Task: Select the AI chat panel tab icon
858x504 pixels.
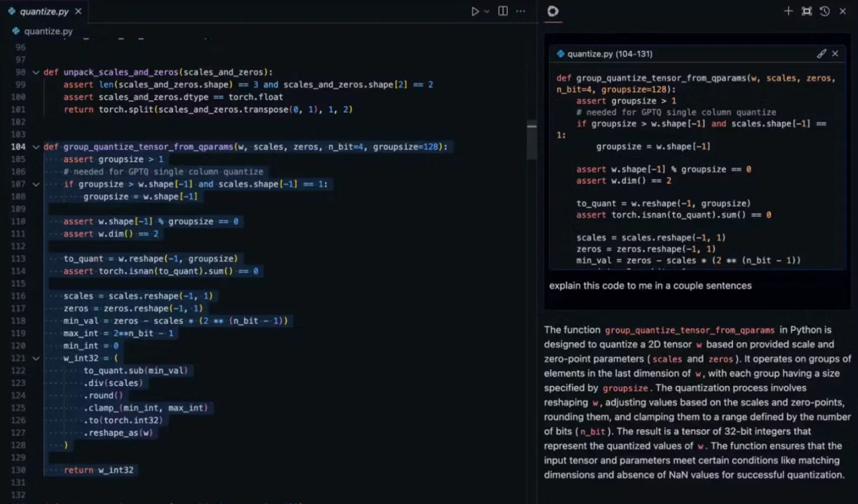Action: [x=553, y=11]
